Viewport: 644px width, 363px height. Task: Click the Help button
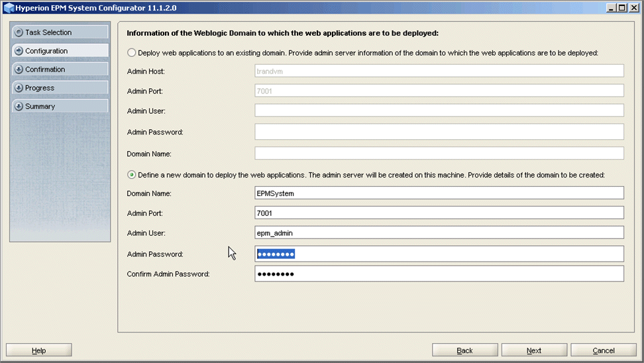point(39,350)
